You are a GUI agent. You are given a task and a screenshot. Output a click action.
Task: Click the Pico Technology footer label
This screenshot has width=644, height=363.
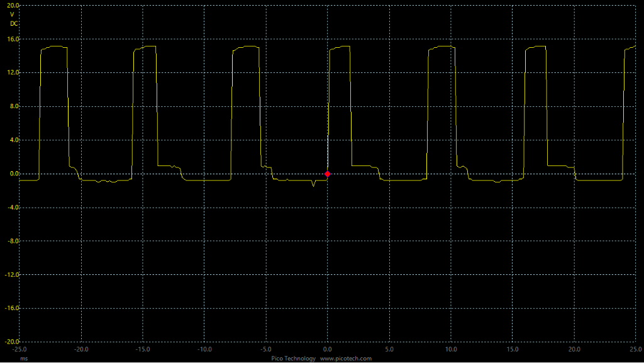point(294,359)
